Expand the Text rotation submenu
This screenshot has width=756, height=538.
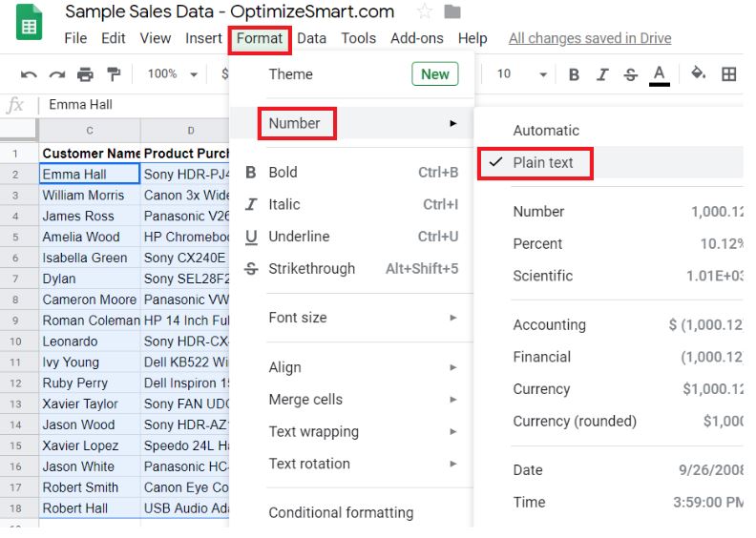[x=353, y=464]
